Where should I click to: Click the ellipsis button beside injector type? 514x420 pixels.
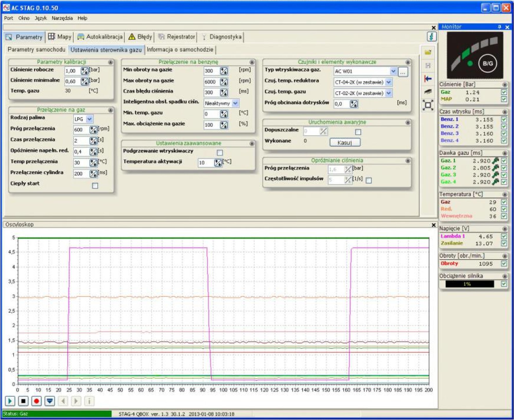point(403,72)
